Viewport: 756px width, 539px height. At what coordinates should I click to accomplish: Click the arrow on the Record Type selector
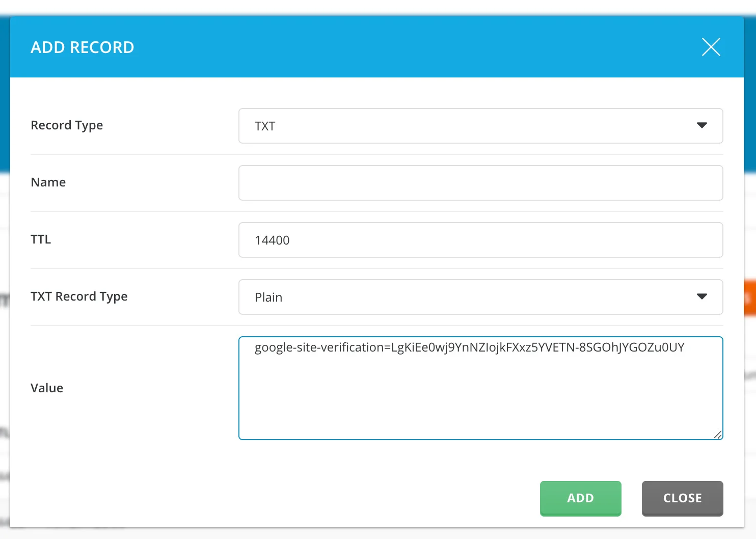[701, 125]
